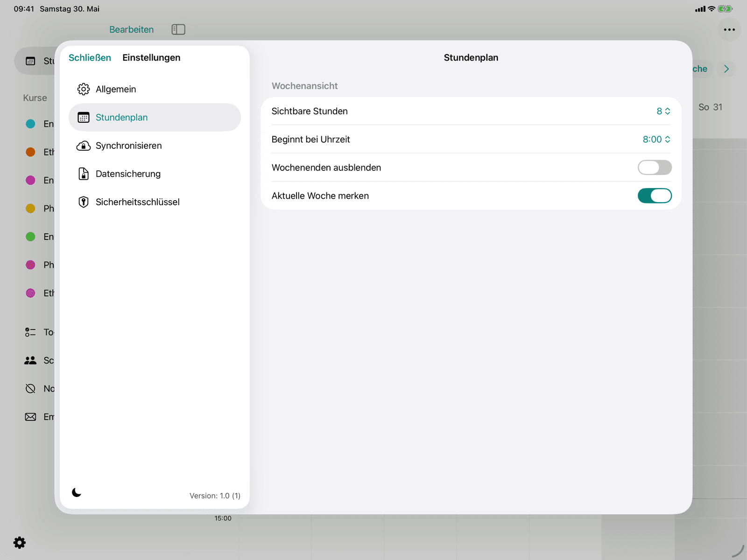
Task: Toggle dark mode with the moon icon
Action: [77, 492]
